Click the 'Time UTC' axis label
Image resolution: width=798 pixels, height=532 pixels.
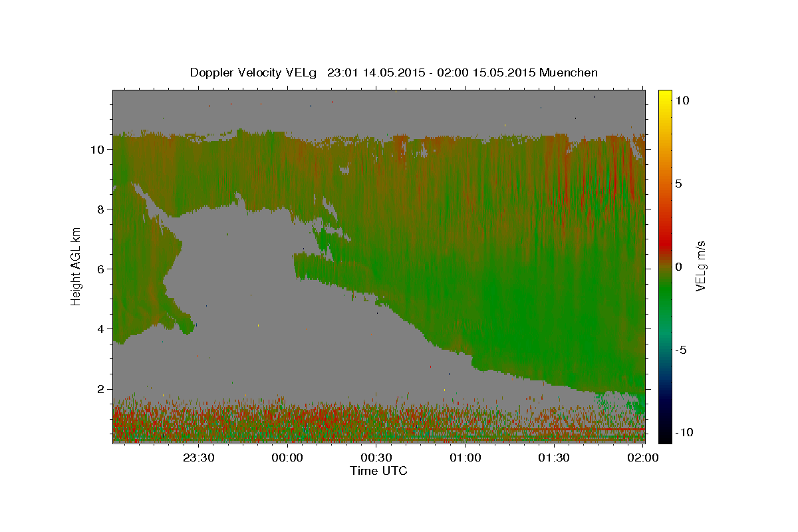point(378,471)
